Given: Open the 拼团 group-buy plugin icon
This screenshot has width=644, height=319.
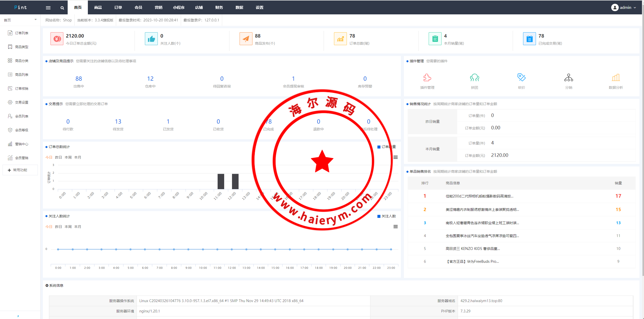Looking at the screenshot, I should pos(474,78).
